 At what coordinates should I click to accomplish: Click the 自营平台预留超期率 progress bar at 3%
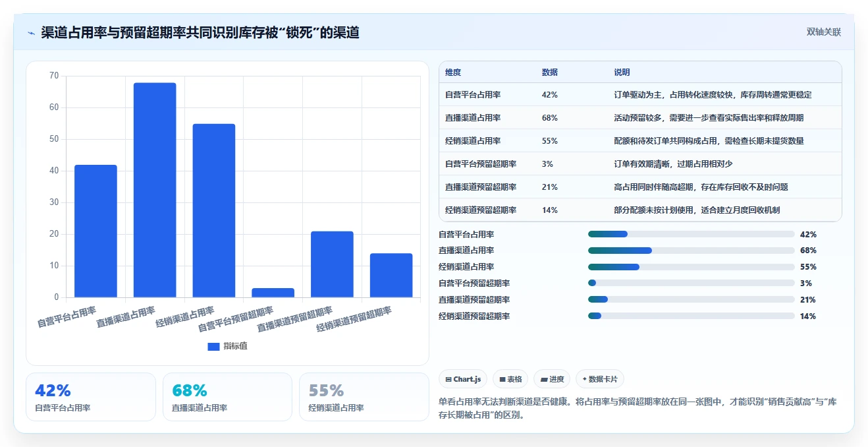[x=692, y=283]
